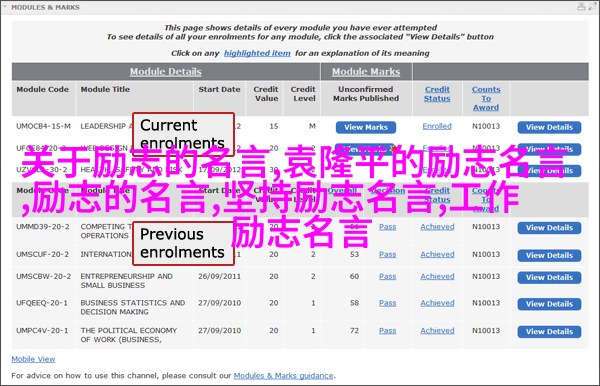The width and height of the screenshot is (600, 386).
Task: Click N10013 in the UMMD39-20-2 row
Action: pyautogui.click(x=486, y=227)
